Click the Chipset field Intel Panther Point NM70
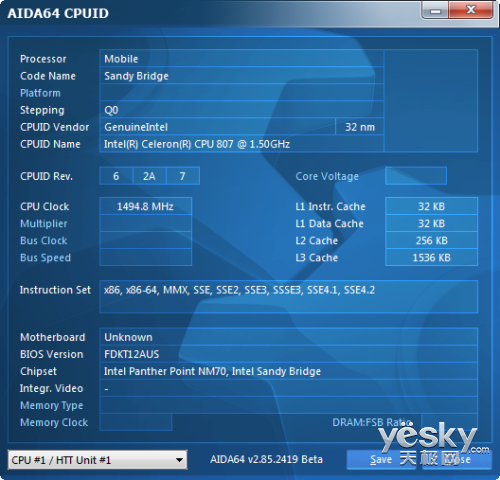 tap(289, 371)
